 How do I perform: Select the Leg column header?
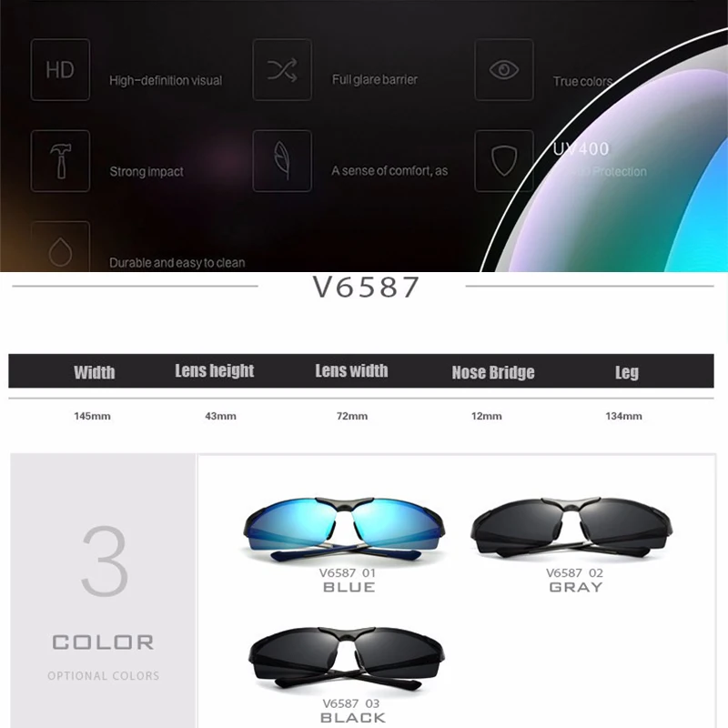pyautogui.click(x=627, y=372)
